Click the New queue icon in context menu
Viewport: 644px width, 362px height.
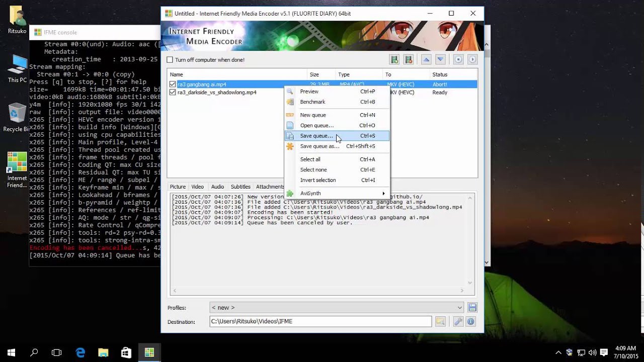(x=290, y=115)
